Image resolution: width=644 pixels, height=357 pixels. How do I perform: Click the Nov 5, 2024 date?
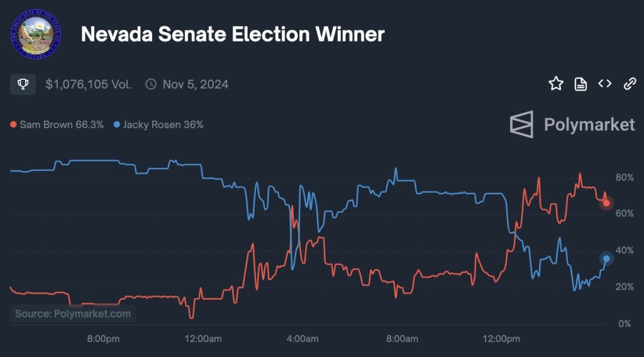coord(196,84)
